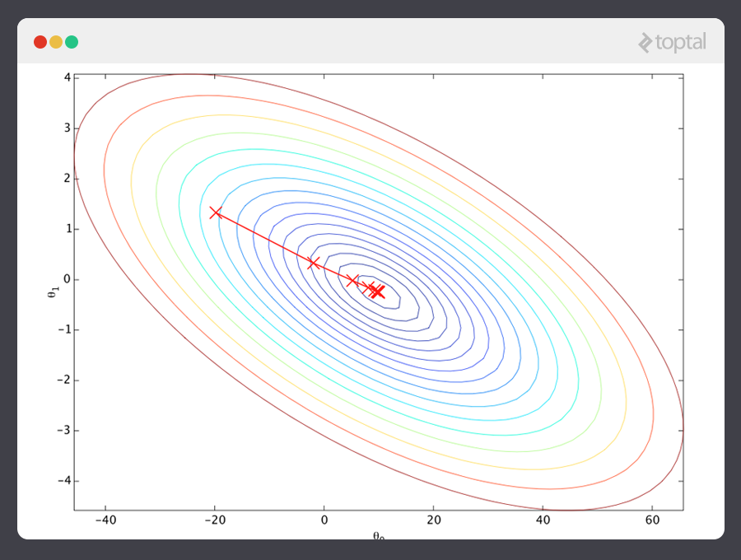Click tick label 20 on the horizontal axis
Viewport: 741px width, 560px height.
pos(434,520)
